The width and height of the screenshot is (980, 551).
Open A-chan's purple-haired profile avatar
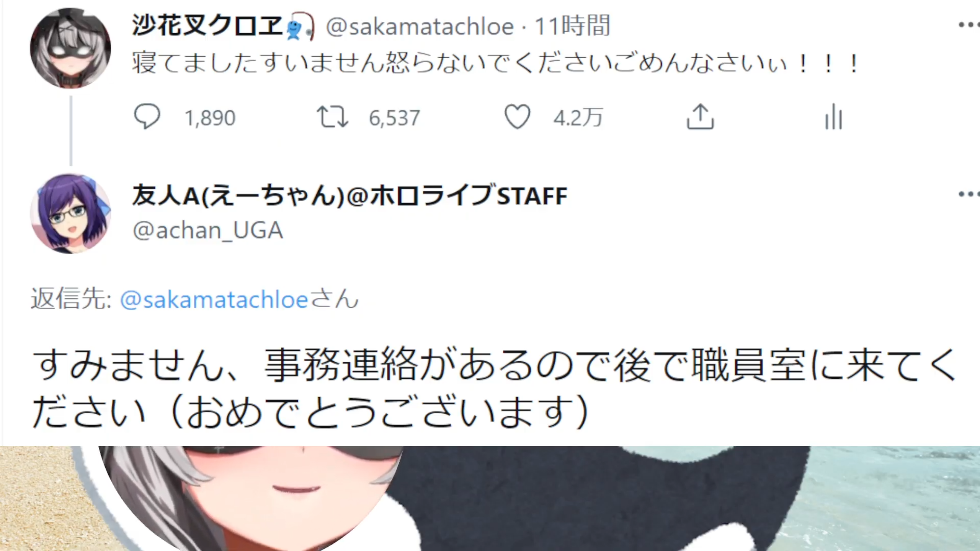click(x=70, y=214)
